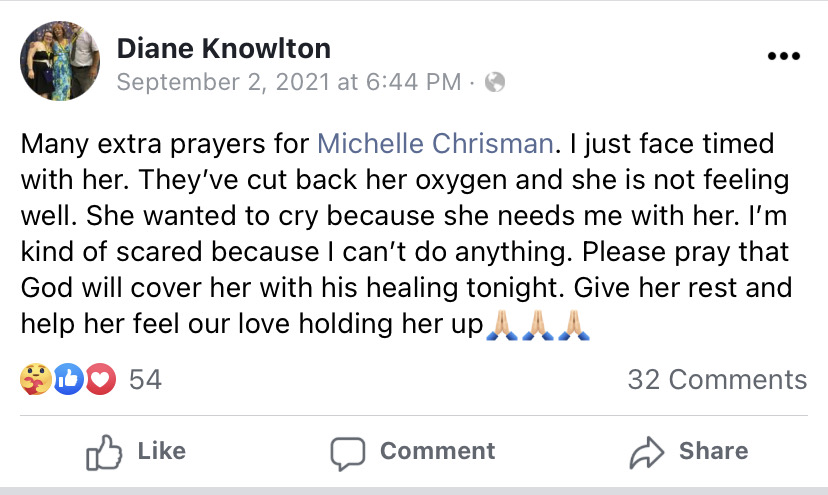Click the speech bubble Comment icon

tap(347, 452)
